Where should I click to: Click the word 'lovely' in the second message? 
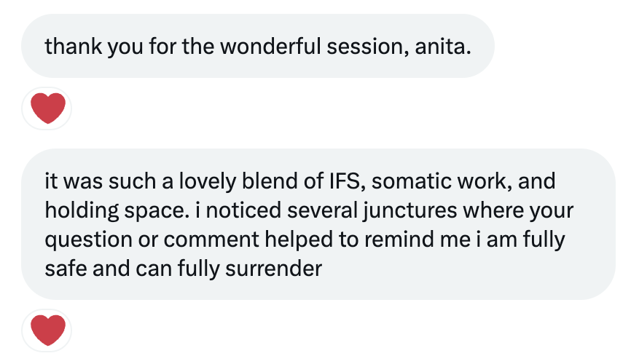click(207, 182)
